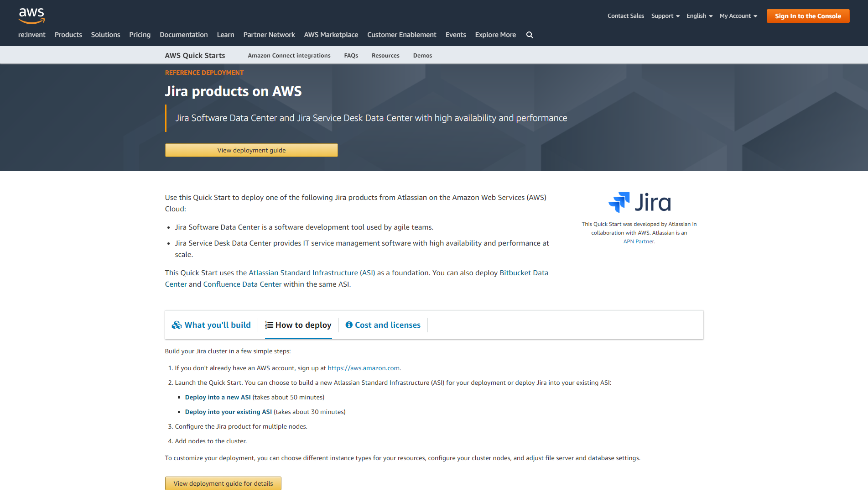This screenshot has width=868, height=493.
Task: Switch to Cost and licenses tab
Action: 383,325
